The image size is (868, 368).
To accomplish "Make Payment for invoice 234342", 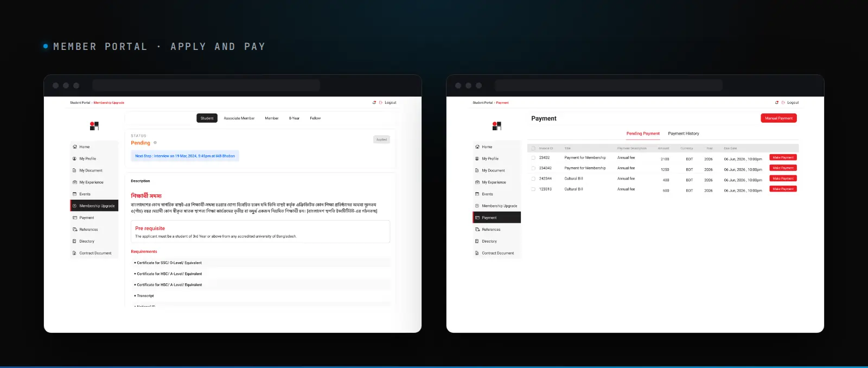I will point(783,168).
